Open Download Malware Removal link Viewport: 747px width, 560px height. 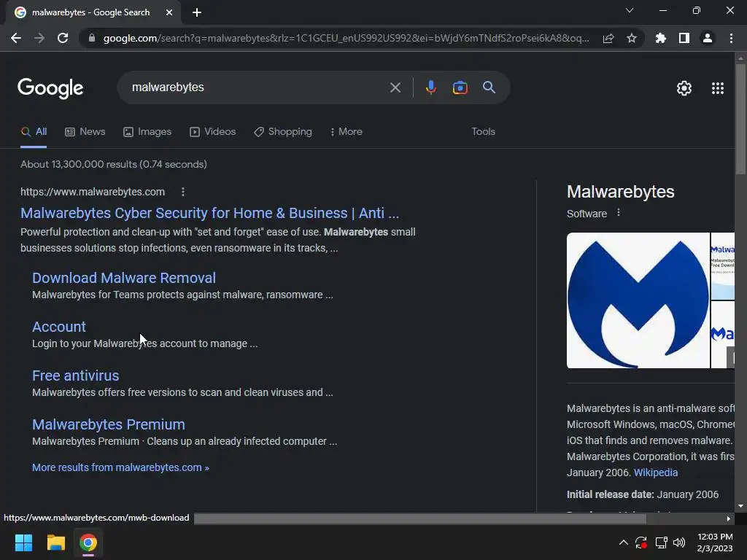tap(124, 278)
